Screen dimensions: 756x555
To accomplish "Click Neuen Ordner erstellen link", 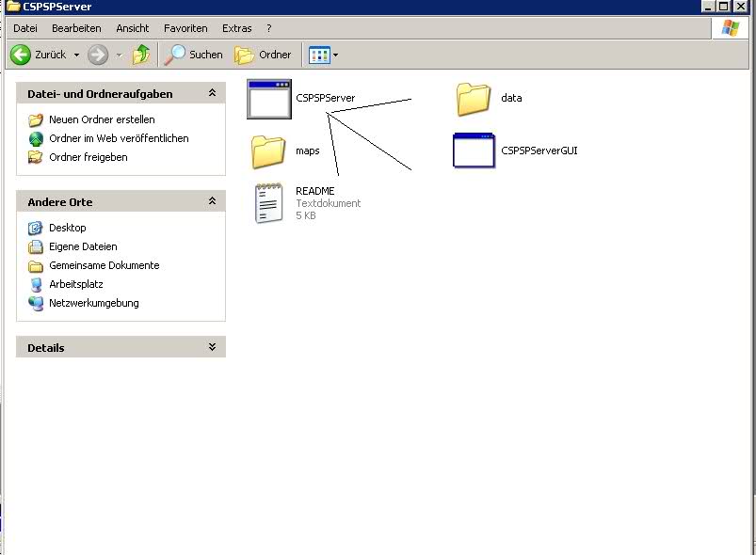I will [x=102, y=119].
